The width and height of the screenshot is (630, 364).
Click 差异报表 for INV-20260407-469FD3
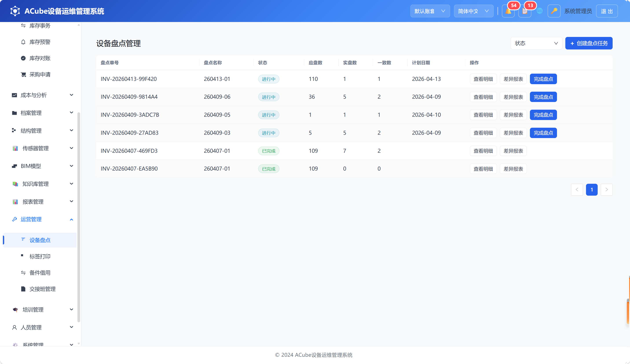(x=513, y=151)
